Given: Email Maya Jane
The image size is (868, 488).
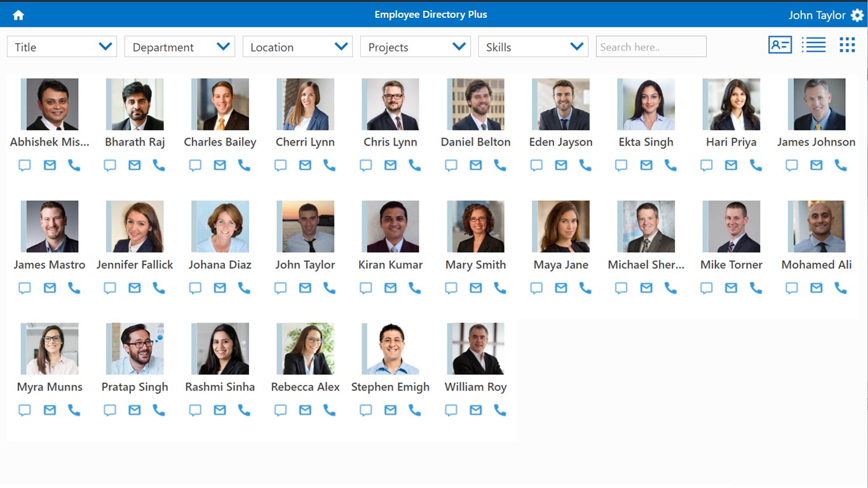Looking at the screenshot, I should (x=561, y=288).
